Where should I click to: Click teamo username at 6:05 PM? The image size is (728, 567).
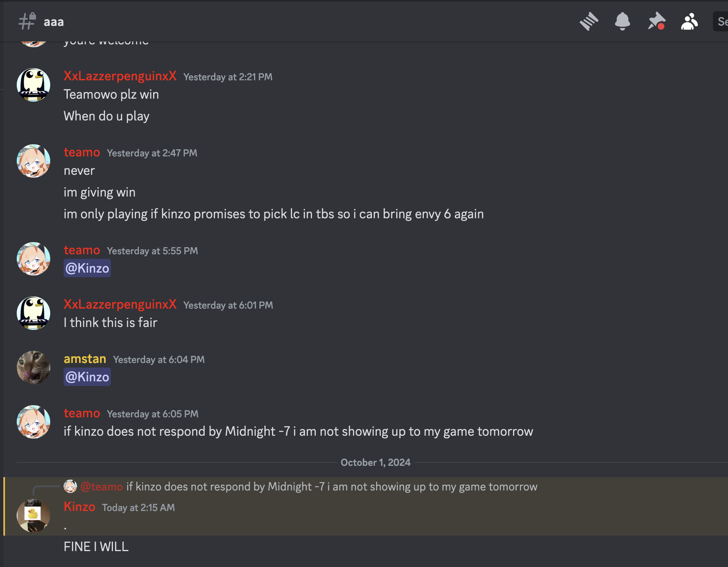pos(82,413)
